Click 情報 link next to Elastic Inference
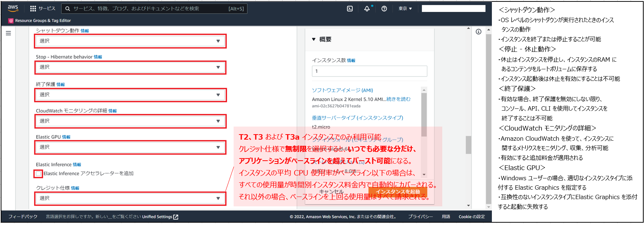Image resolution: width=644 pixels, height=235 pixels. pos(77,165)
